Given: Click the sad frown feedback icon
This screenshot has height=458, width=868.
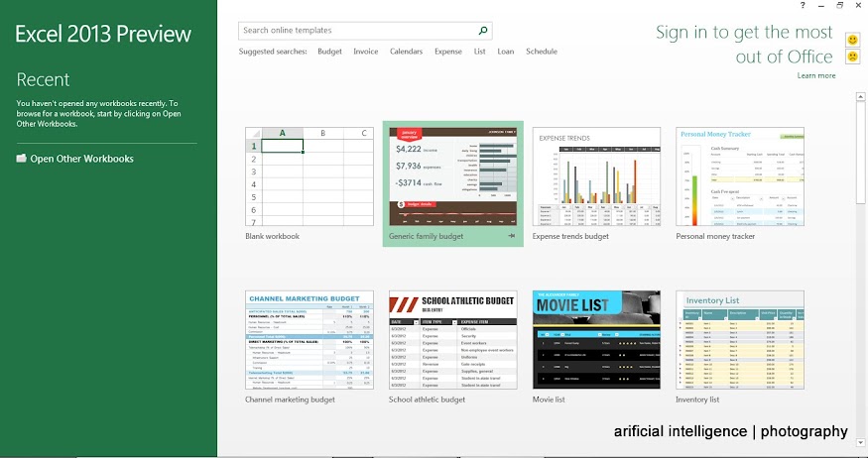Looking at the screenshot, I should (852, 57).
